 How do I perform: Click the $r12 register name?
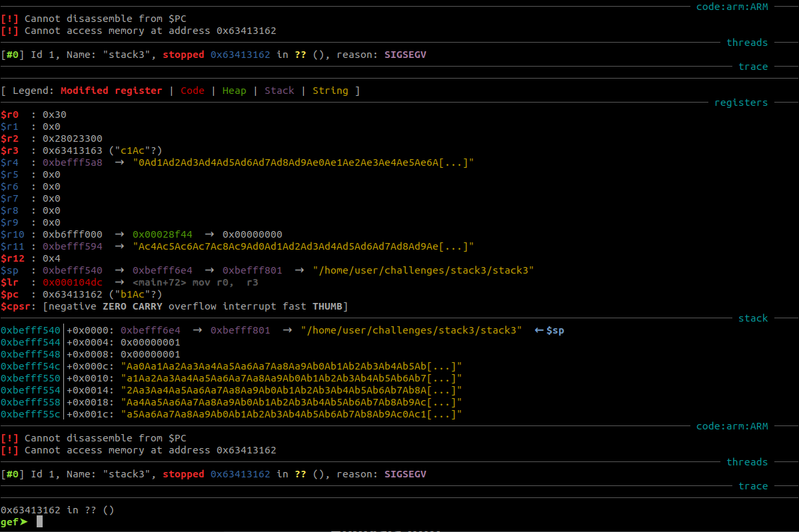(12, 258)
